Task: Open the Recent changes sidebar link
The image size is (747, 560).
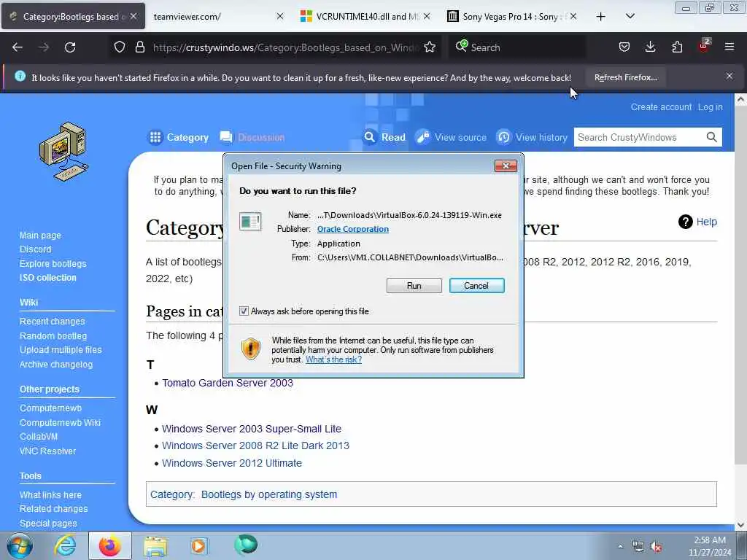Action: 52,322
